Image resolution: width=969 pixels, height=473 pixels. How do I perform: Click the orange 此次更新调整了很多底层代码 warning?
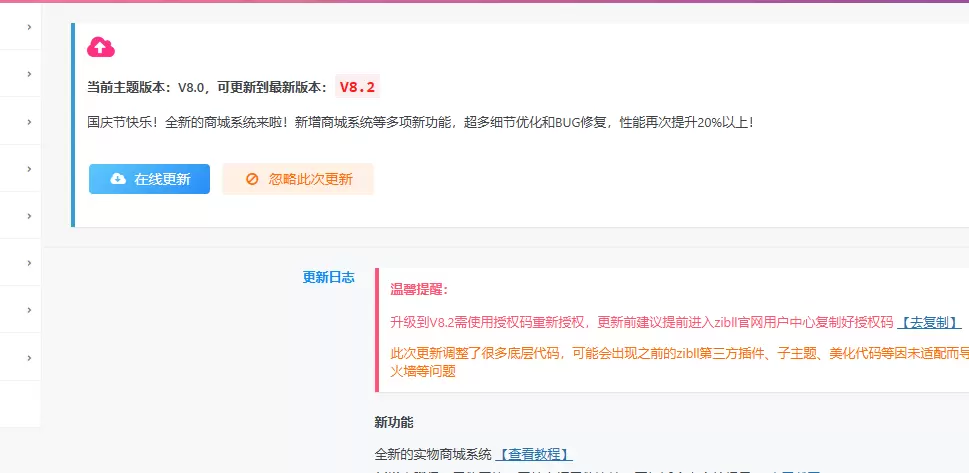click(680, 362)
